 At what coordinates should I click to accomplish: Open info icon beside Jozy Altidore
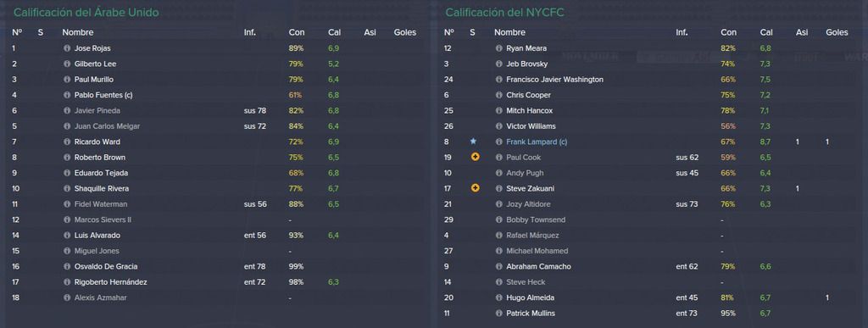coord(498,204)
